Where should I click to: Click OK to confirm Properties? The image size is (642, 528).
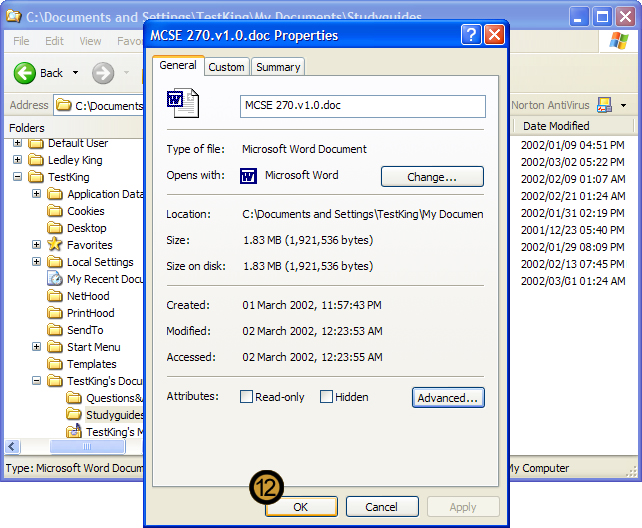301,507
